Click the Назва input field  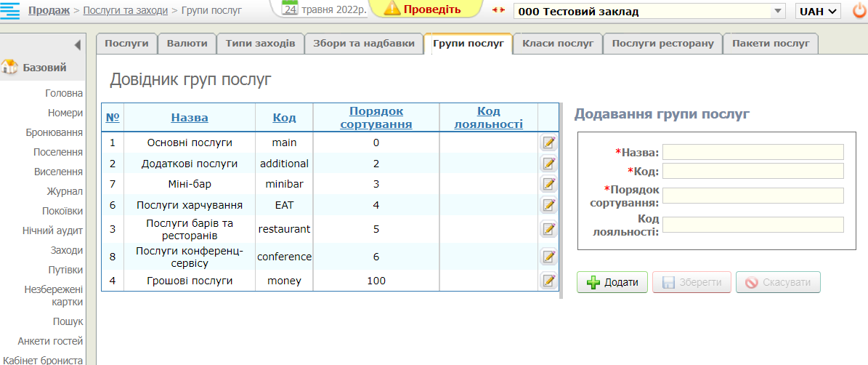(x=753, y=152)
